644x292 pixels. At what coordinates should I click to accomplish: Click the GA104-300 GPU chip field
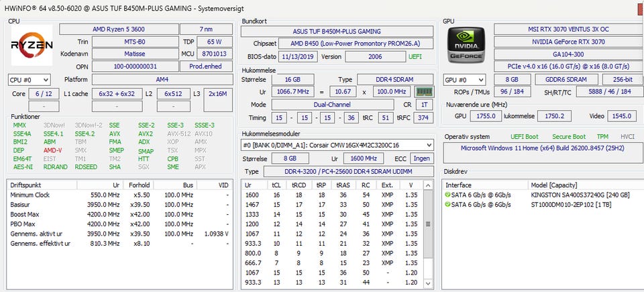568,54
